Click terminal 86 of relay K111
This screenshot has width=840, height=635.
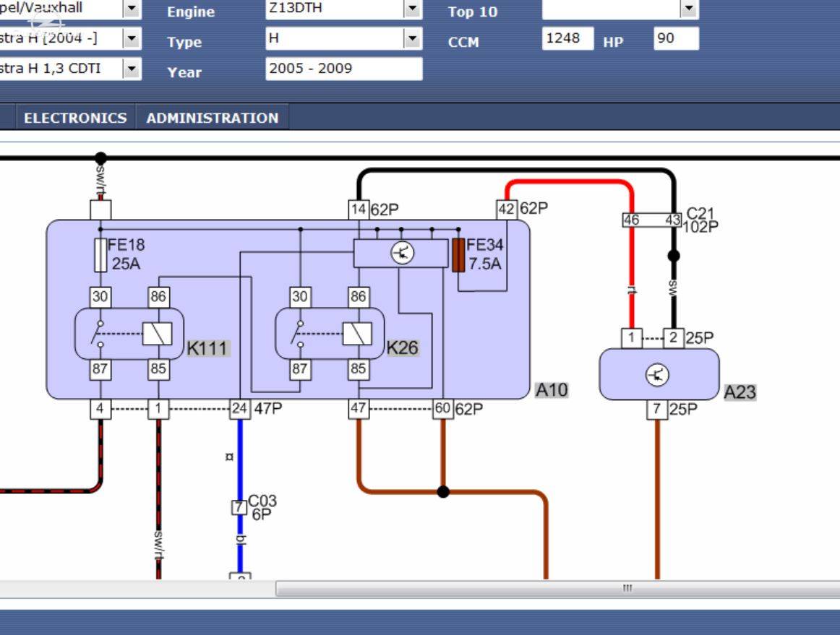[x=158, y=297]
